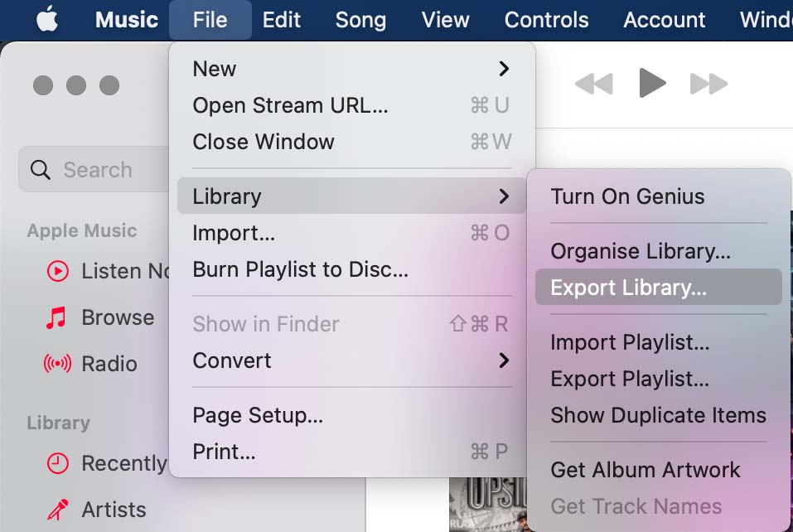This screenshot has width=793, height=532.
Task: Select the Browse music note icon
Action: (x=56, y=317)
